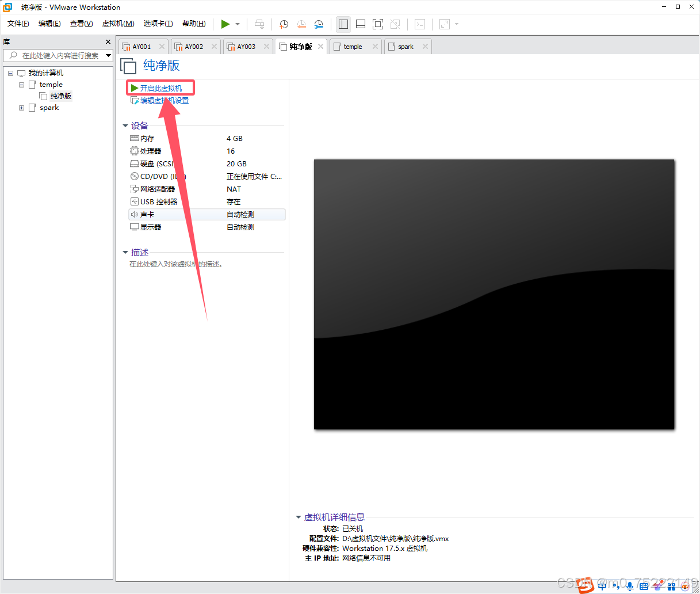Open the 虚拟机(M) menu
This screenshot has height=594, width=700.
(118, 24)
